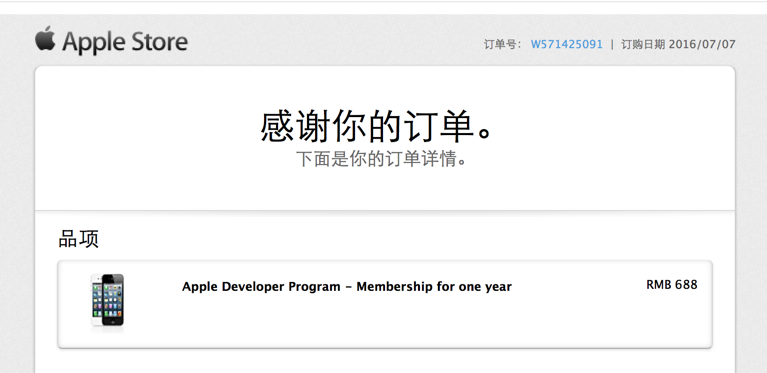767x373 pixels.
Task: Click the white strip at the page top
Action: [384, 7]
